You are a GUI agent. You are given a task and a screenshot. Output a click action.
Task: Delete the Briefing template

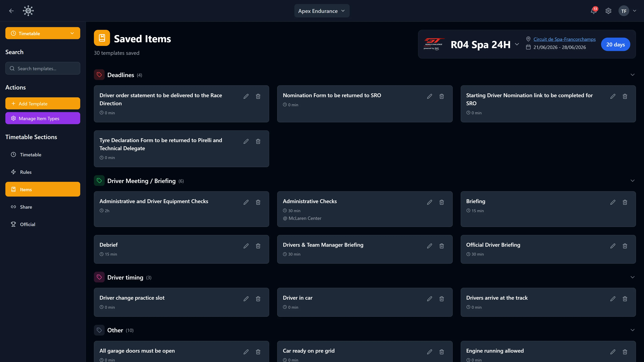pos(625,202)
